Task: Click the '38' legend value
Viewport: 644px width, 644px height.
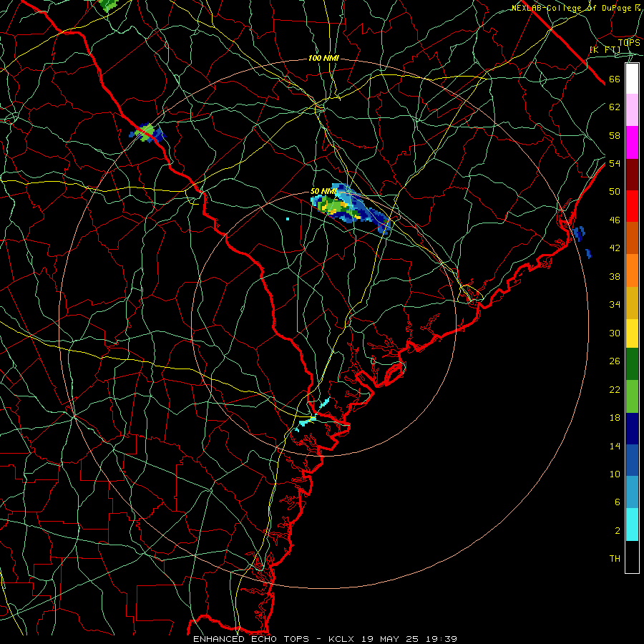Action: [x=615, y=276]
